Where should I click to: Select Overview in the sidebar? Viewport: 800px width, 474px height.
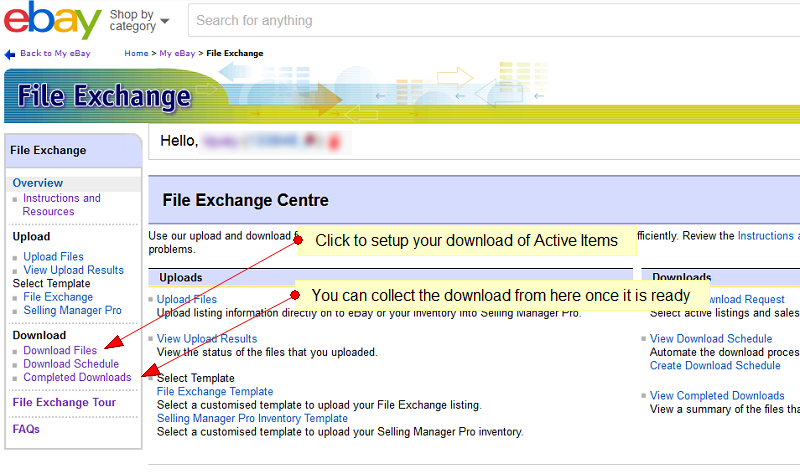pyautogui.click(x=37, y=183)
